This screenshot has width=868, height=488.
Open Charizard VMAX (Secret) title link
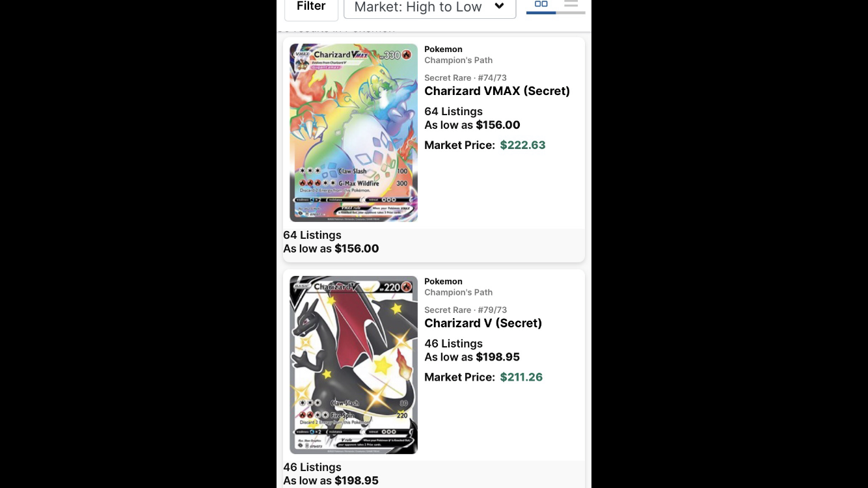497,91
